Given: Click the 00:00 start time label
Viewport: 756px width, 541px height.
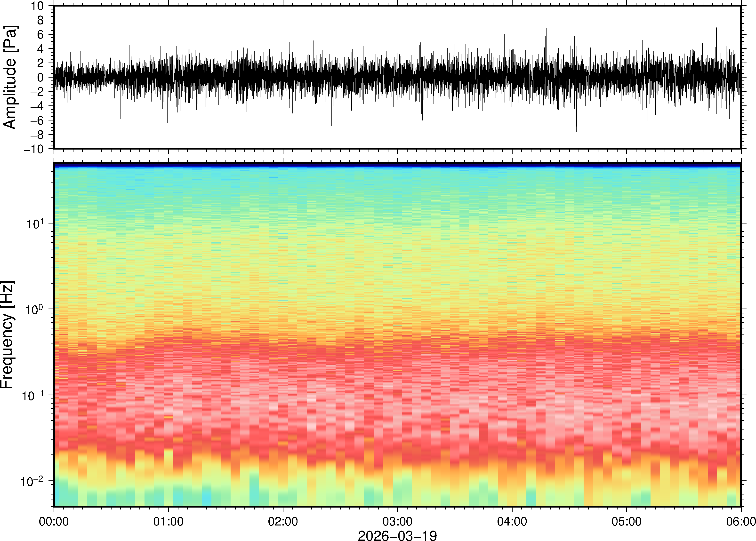Looking at the screenshot, I should click(54, 521).
